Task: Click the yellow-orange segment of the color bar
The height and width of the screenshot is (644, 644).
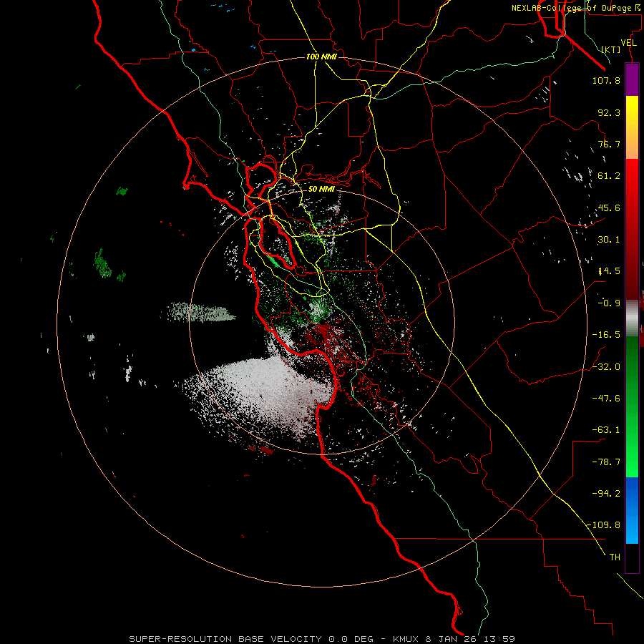Action: 632,127
